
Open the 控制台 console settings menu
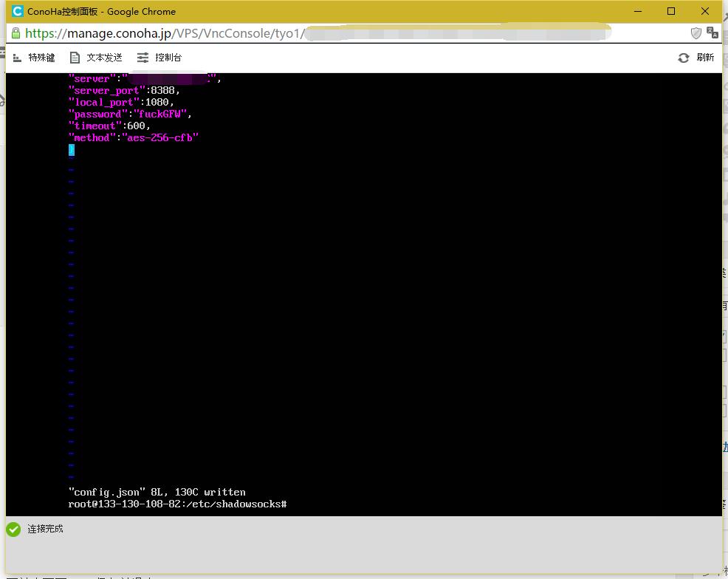pyautogui.click(x=159, y=58)
